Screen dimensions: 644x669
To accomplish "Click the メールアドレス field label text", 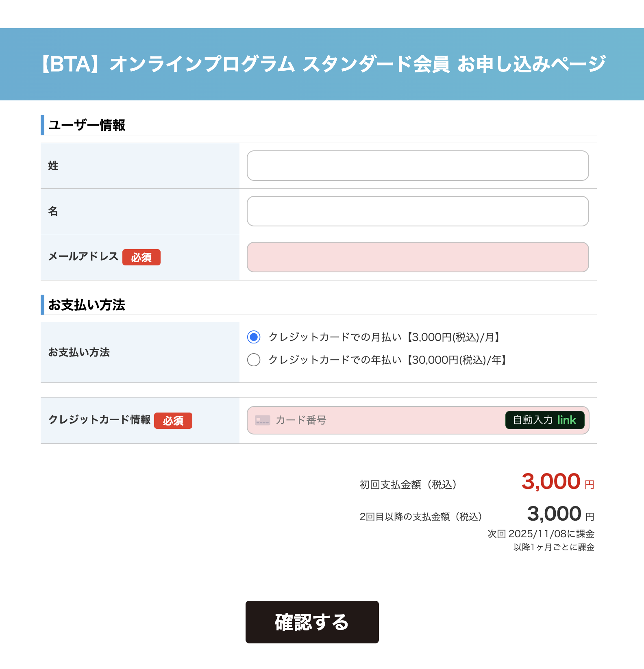I will tap(83, 256).
